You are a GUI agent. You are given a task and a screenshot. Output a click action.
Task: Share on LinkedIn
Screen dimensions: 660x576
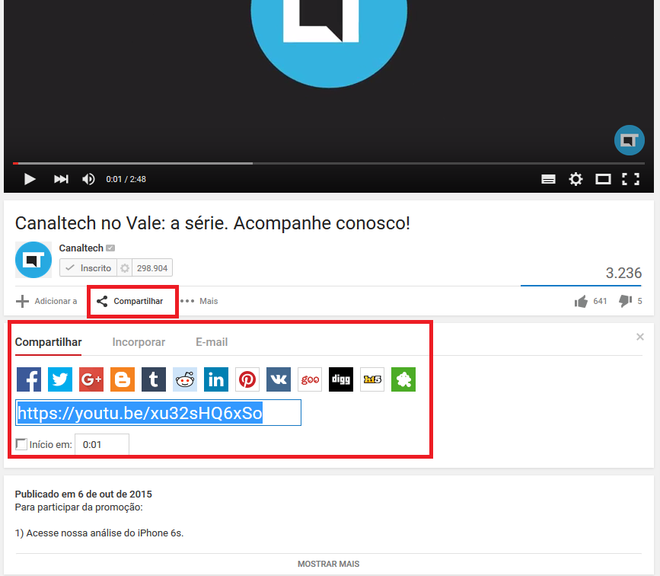coord(216,379)
